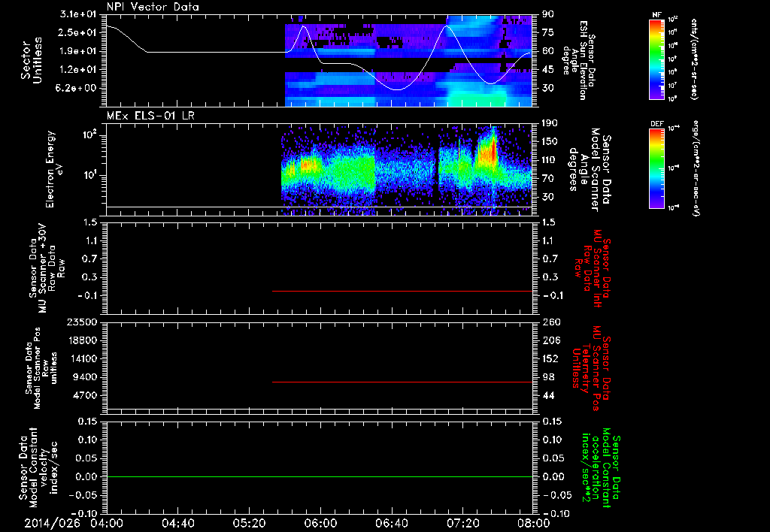Click the '60' sun elevation tick value
The width and height of the screenshot is (770, 532).
[547, 51]
